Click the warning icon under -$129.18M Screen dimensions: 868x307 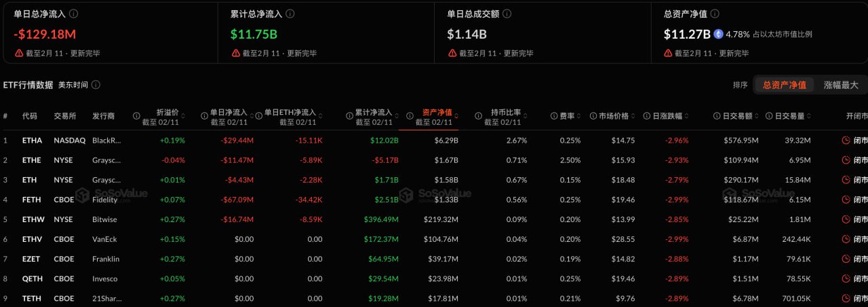[x=19, y=53]
